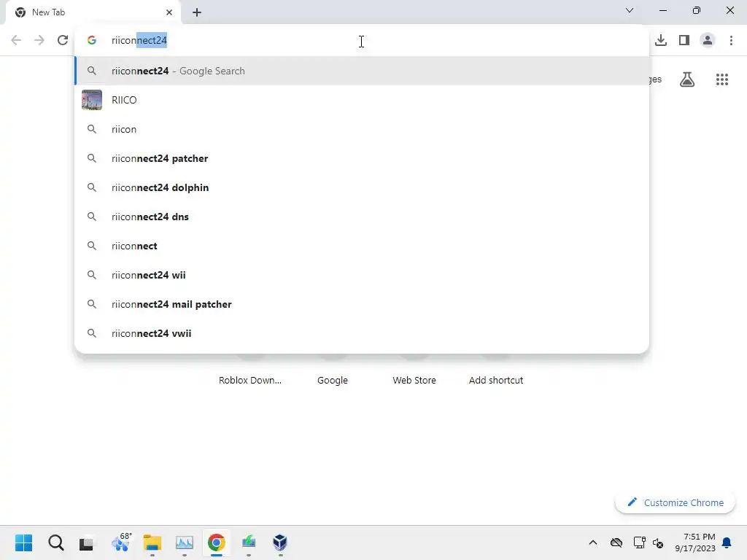Open the Roblox Down... shortcut
Screen dimensions: 747x560
(x=250, y=380)
